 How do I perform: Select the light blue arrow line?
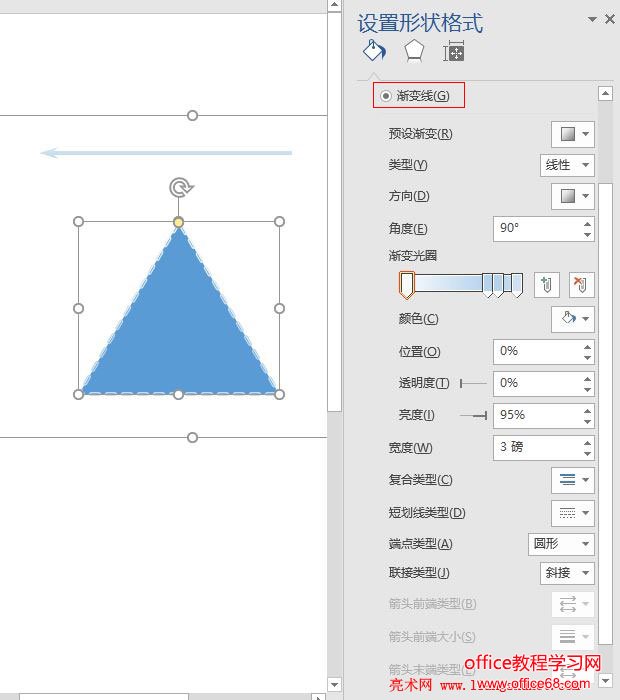[x=166, y=153]
